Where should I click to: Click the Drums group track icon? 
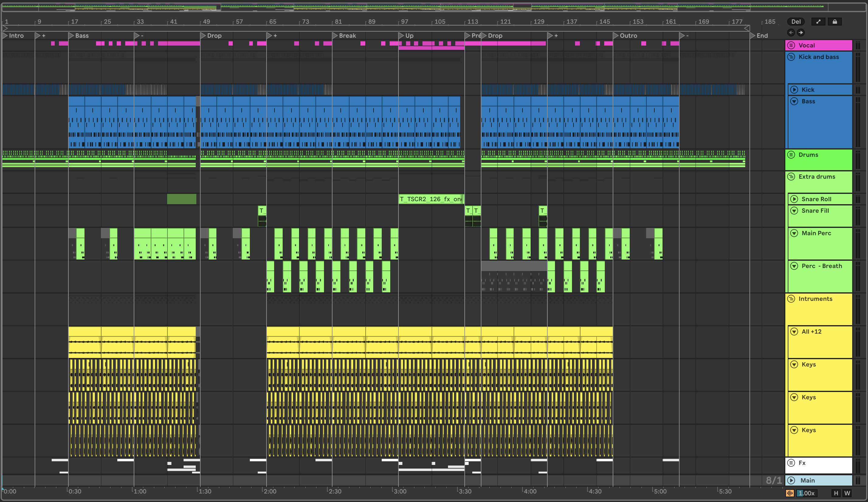(791, 155)
